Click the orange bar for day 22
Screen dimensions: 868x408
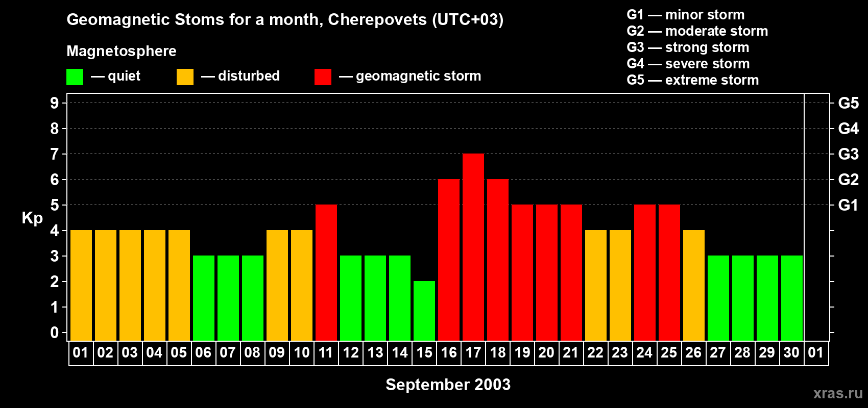tap(596, 285)
